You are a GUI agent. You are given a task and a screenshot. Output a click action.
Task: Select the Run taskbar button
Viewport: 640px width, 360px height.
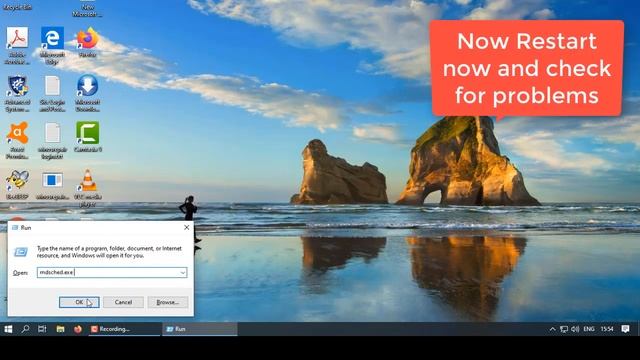click(x=200, y=329)
